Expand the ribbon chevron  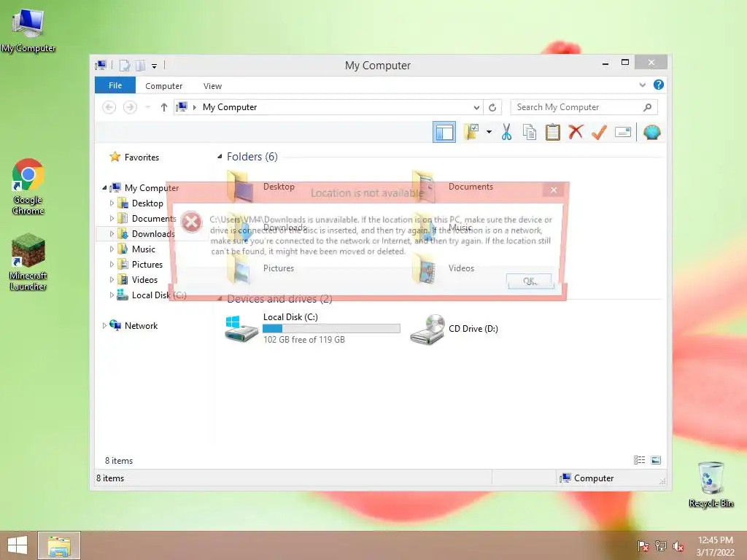tap(642, 85)
